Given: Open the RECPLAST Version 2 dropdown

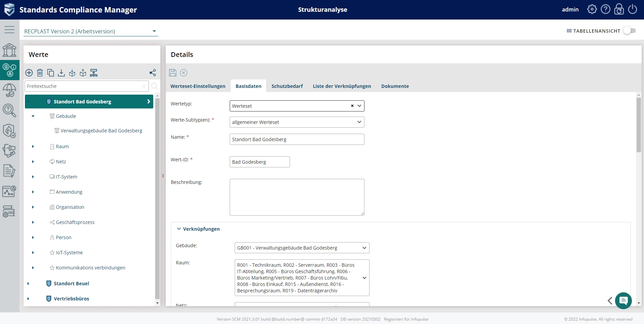Looking at the screenshot, I should [x=91, y=31].
